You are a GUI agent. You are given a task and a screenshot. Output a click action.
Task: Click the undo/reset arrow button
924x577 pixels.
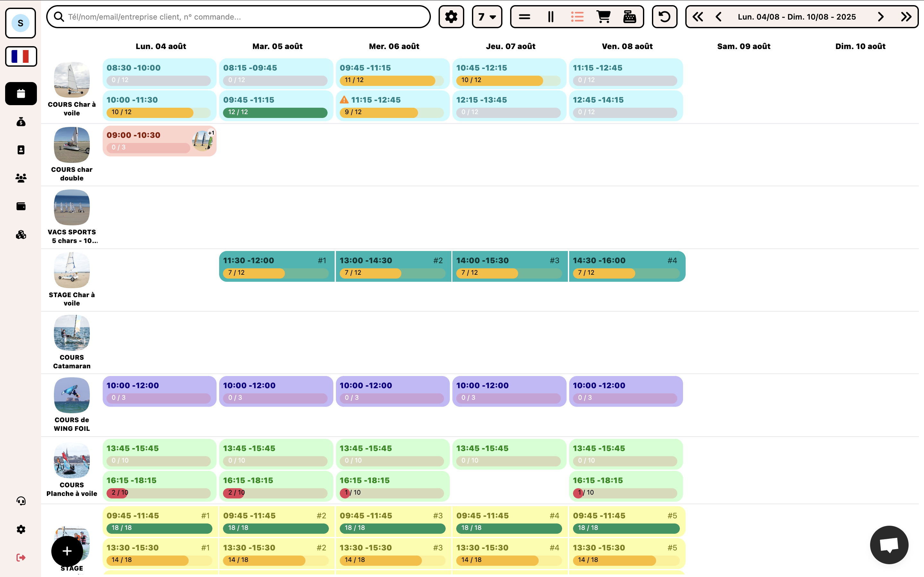point(664,16)
